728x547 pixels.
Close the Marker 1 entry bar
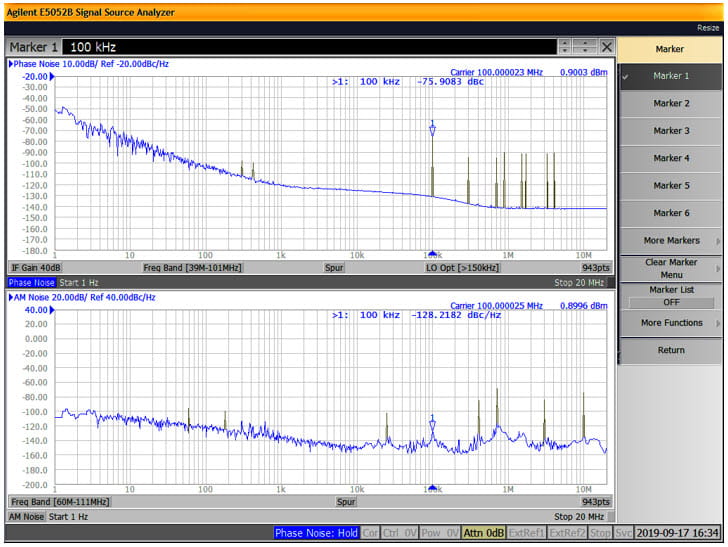(x=606, y=47)
